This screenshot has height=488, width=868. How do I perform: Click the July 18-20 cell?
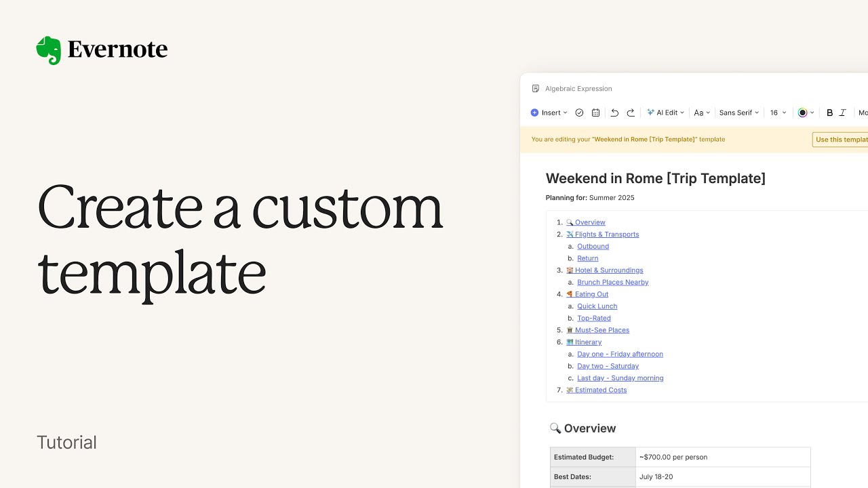tap(723, 476)
